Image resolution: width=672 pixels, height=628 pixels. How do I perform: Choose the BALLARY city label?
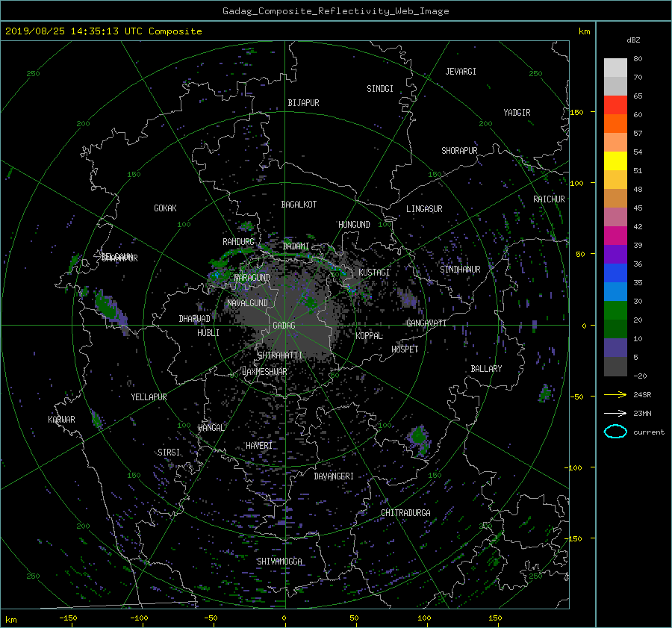point(486,369)
